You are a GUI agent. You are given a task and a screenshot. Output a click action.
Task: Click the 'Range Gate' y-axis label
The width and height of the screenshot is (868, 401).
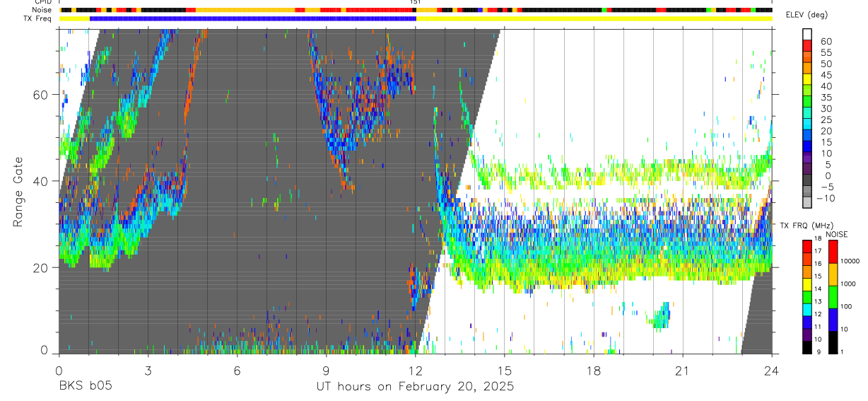(18, 192)
